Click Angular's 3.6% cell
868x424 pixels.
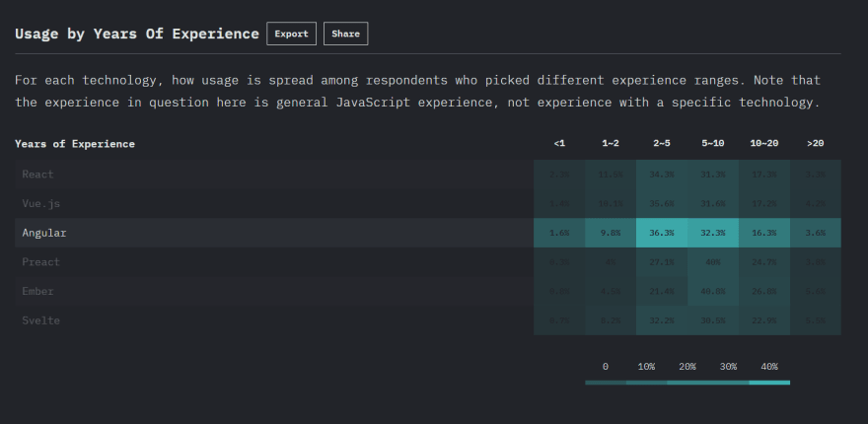(815, 233)
